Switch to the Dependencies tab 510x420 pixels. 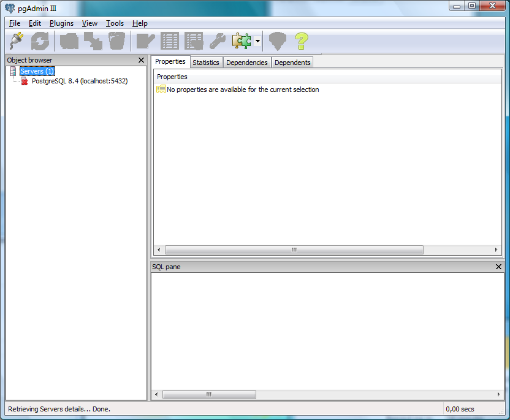coord(247,63)
